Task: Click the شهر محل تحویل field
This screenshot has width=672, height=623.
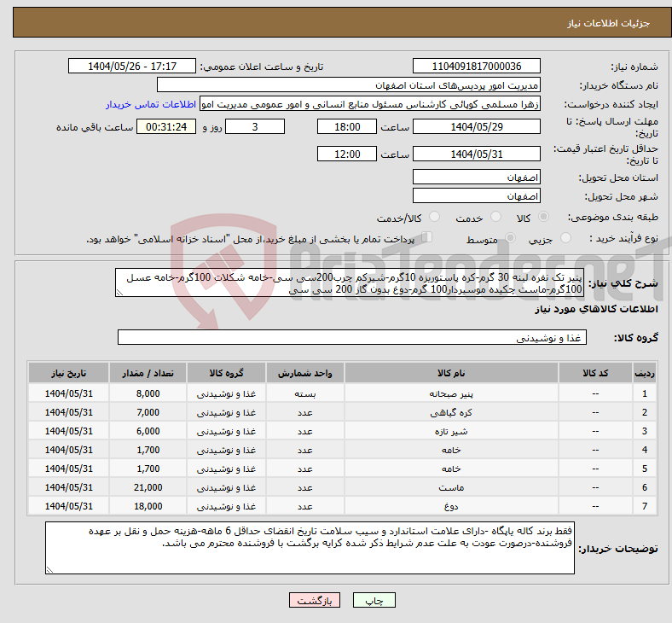Action: (476, 195)
